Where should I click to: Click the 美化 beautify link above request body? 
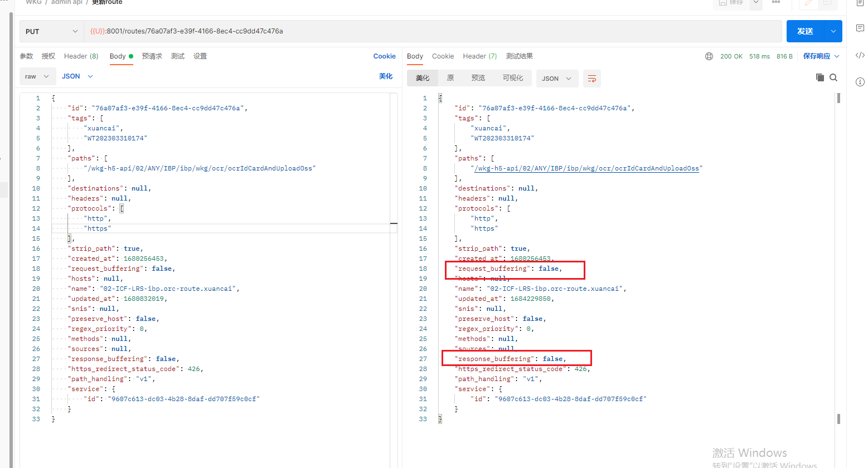pos(385,76)
